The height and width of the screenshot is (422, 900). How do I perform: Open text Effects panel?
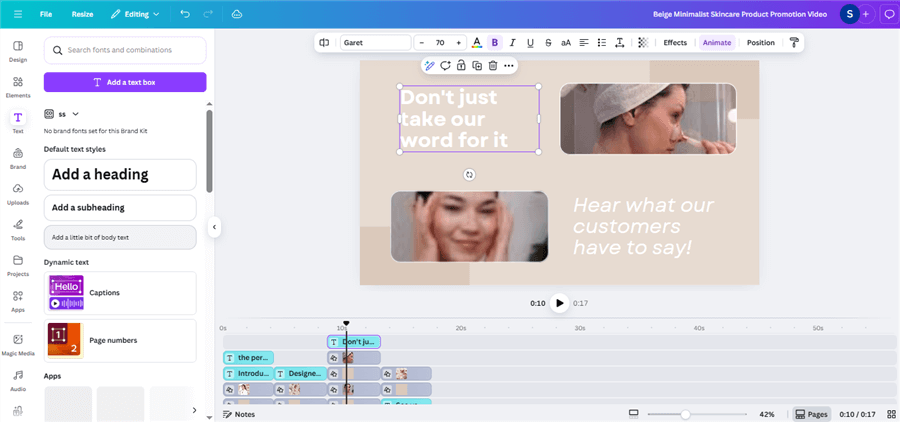coord(675,42)
